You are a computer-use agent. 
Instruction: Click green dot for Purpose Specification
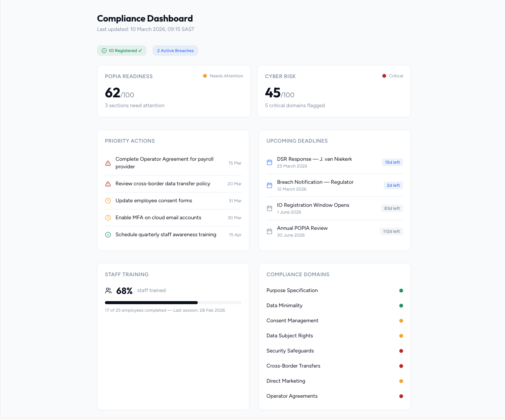point(401,291)
